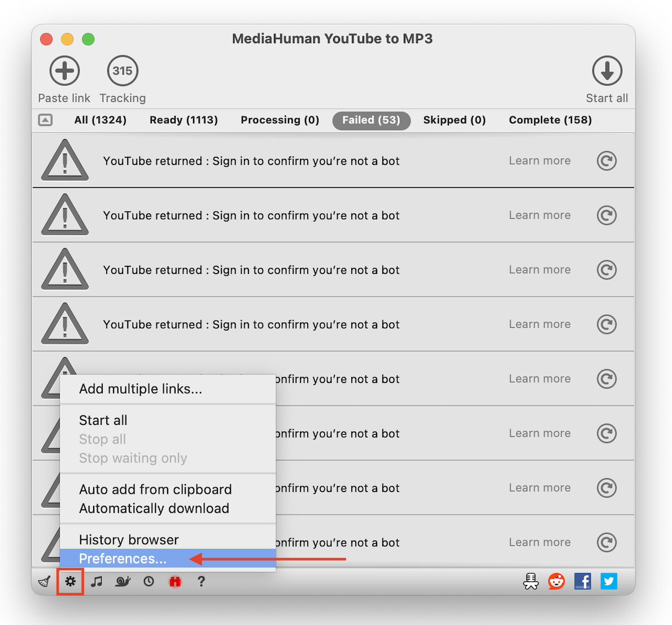The height and width of the screenshot is (625, 672).
Task: Switch to the Ready (1113) tab
Action: 184,120
